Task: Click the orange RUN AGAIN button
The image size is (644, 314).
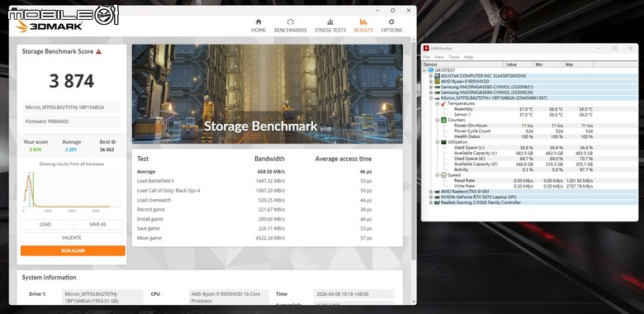Action: 73,250
